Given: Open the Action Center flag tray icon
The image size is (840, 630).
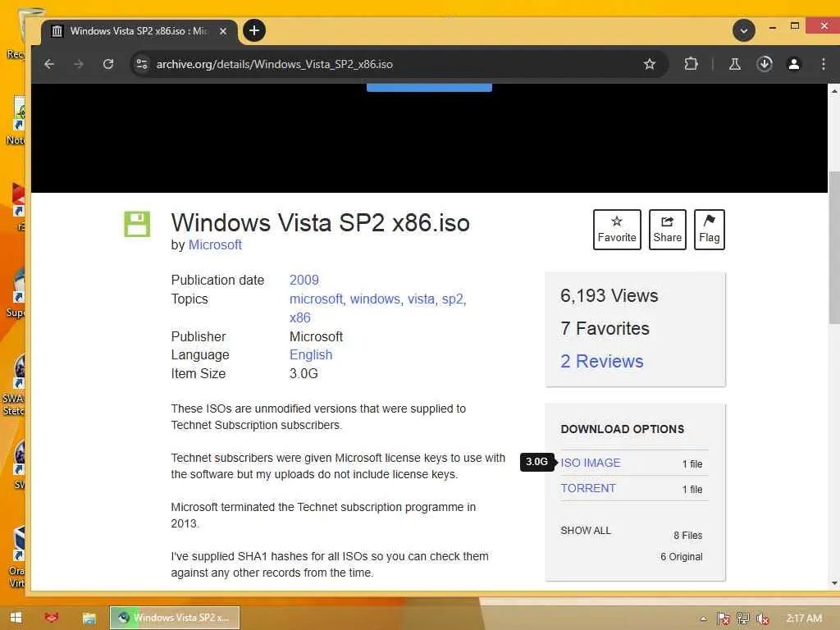Looking at the screenshot, I should [724, 619].
